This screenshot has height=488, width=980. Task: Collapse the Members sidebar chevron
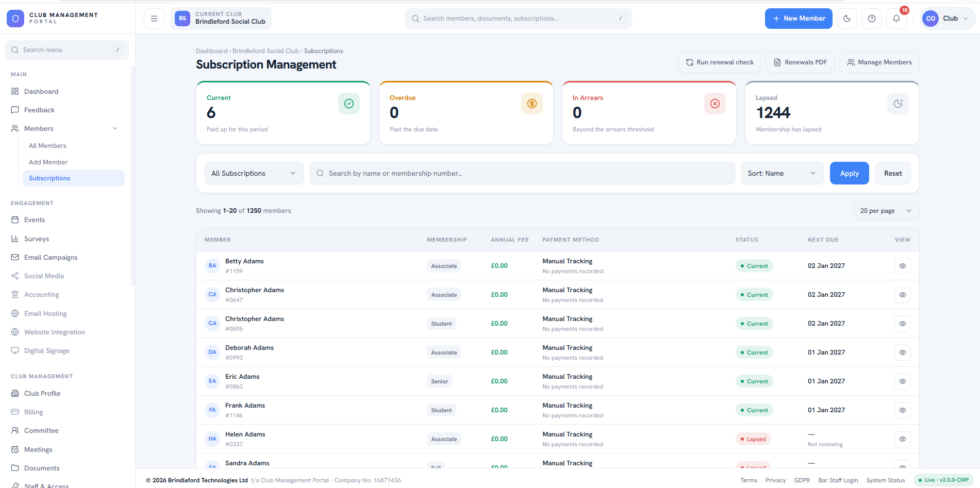(x=115, y=128)
